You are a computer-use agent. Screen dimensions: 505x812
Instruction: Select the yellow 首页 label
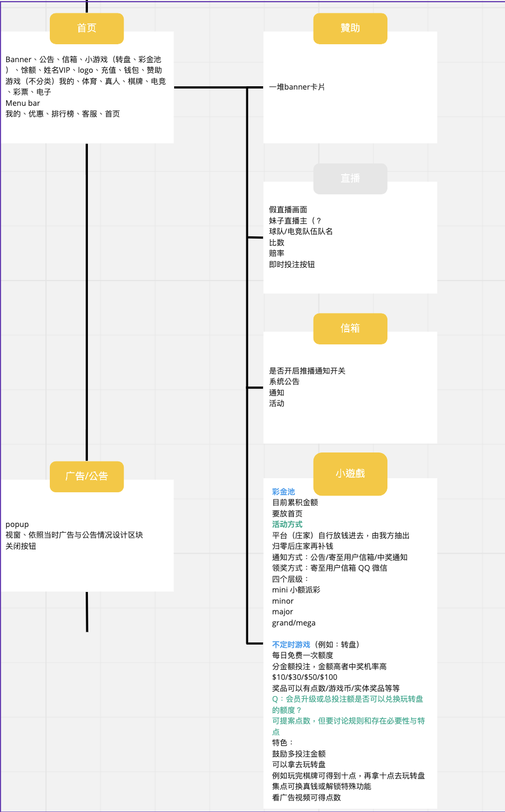87,28
